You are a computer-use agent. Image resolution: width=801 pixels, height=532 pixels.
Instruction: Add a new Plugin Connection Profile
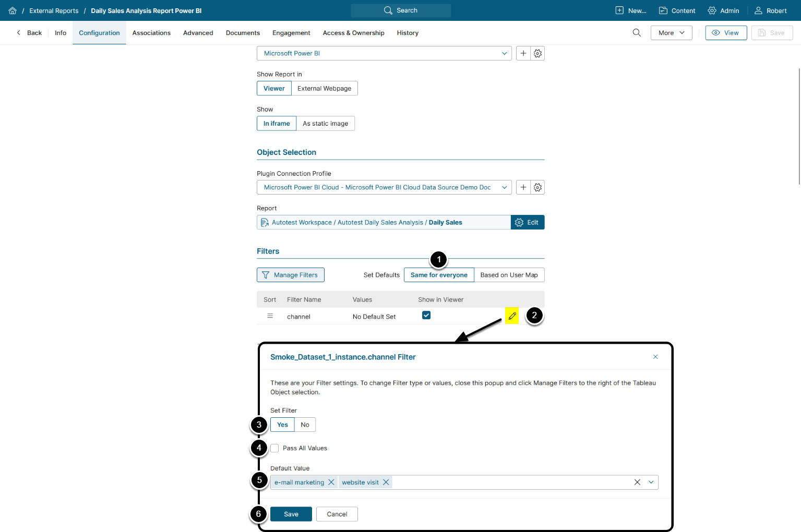tap(523, 187)
